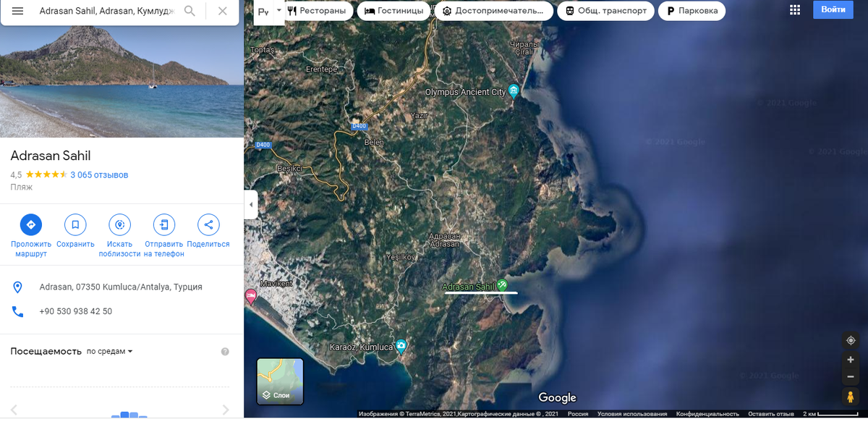Image resolution: width=868 pixels, height=422 pixels.
Task: Share the place via Поделиться icon
Action: [x=208, y=224]
